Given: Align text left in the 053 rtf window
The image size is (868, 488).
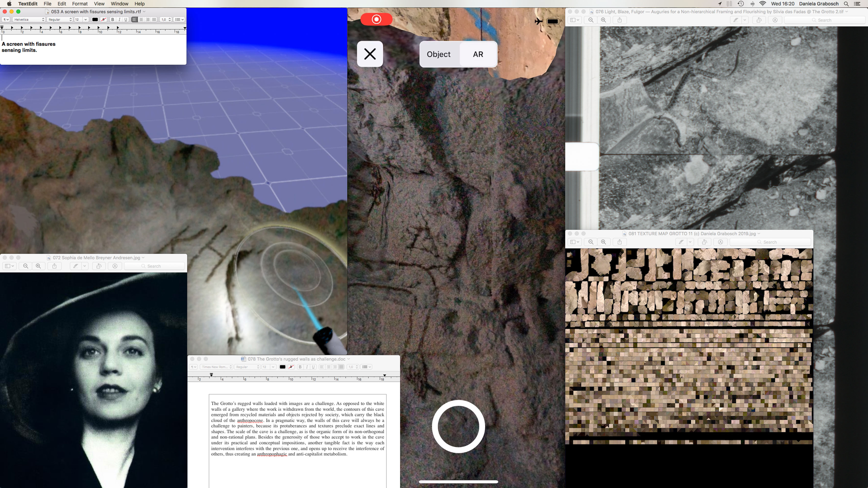Looking at the screenshot, I should pos(134,20).
